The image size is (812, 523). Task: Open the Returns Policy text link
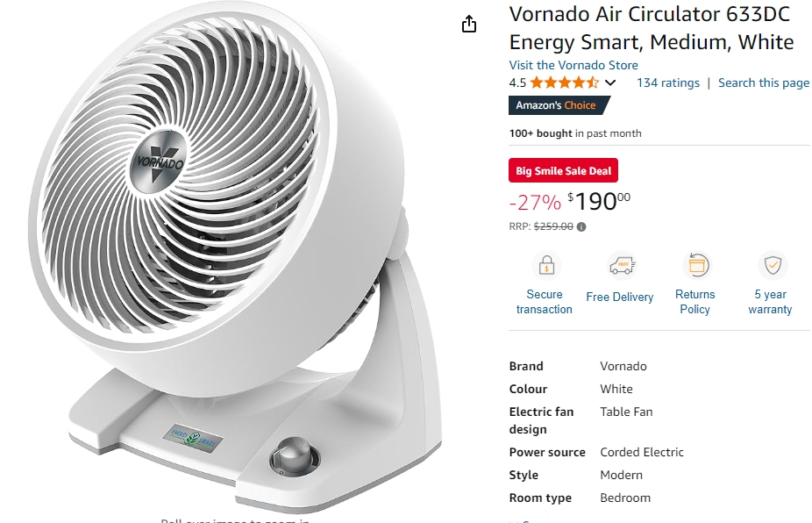click(694, 302)
